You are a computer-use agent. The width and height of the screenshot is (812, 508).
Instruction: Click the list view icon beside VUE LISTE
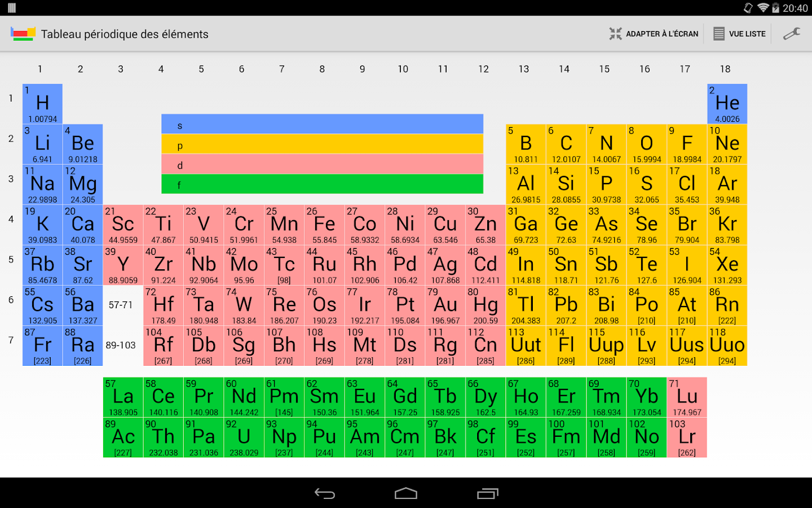(x=719, y=33)
